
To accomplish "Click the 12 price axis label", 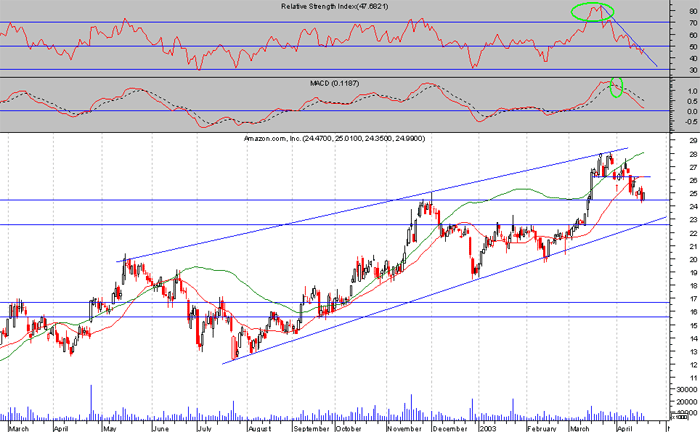I will 693,366.
